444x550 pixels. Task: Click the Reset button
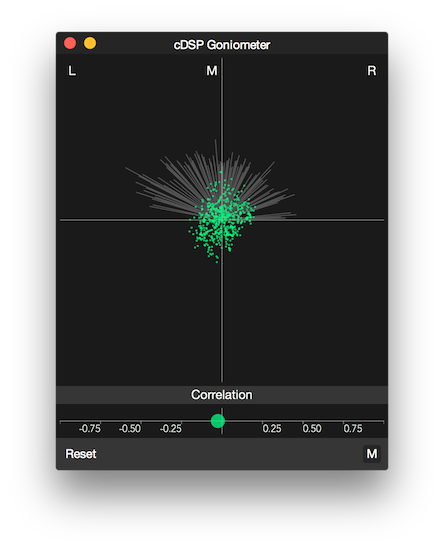point(81,454)
